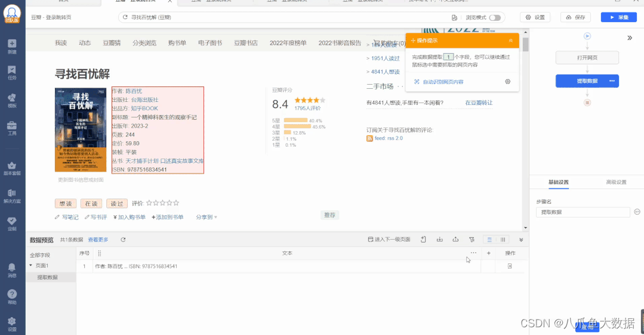Switch to the 基础设置 tab
The image size is (644, 335).
(x=558, y=182)
